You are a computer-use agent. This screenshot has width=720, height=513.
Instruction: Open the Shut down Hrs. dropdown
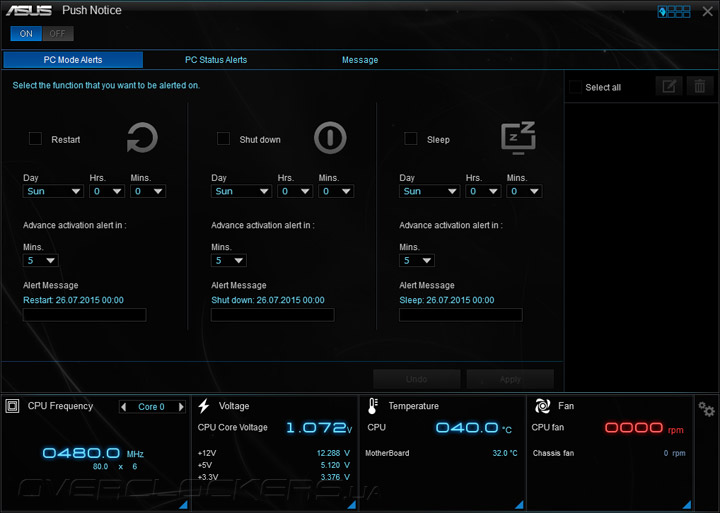pos(295,191)
